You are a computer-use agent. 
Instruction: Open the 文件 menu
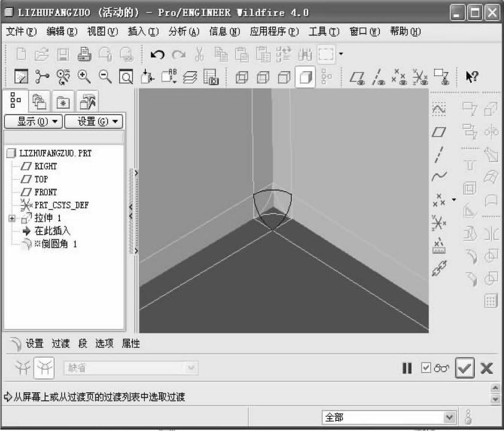[21, 31]
